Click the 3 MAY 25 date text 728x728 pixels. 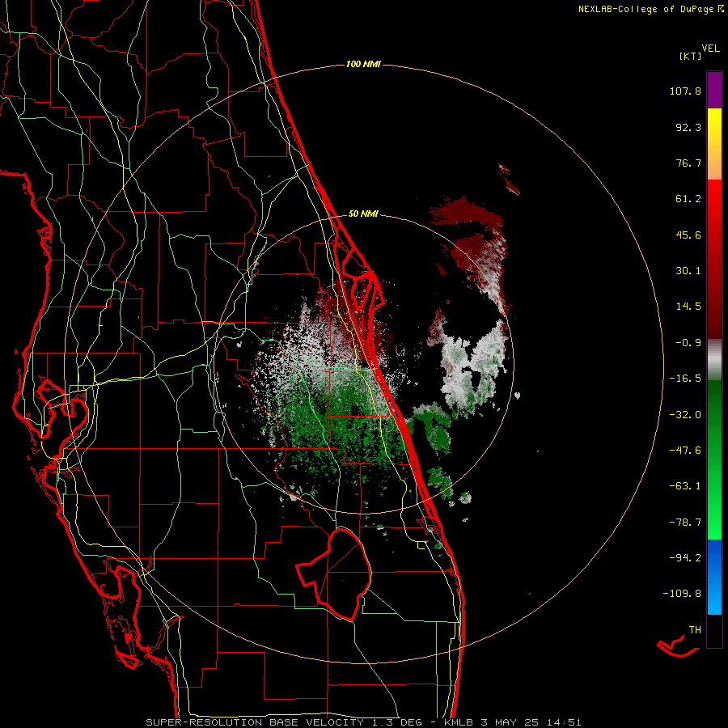click(x=510, y=722)
